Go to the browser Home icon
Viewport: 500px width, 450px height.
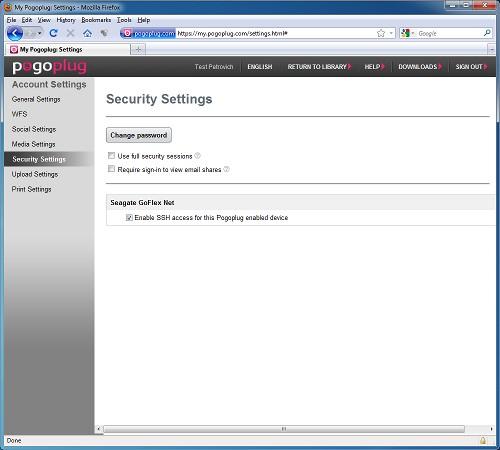[87, 33]
